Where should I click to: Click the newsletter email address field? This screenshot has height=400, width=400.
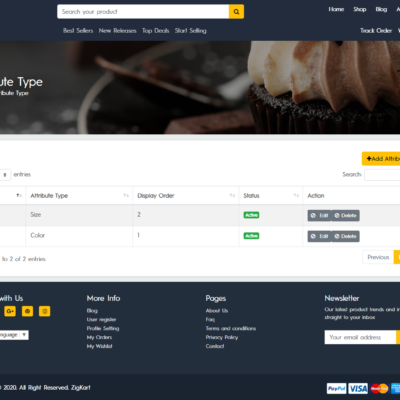pos(360,337)
